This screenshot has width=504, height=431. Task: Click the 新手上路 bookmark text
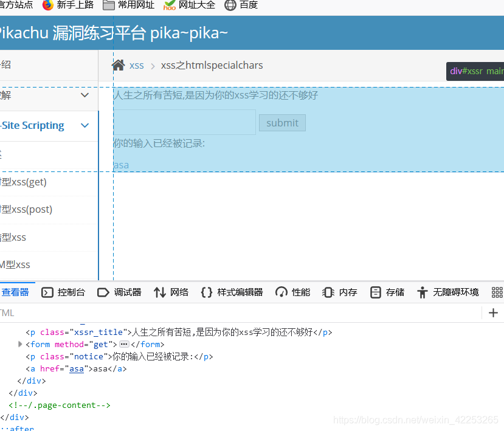[75, 5]
